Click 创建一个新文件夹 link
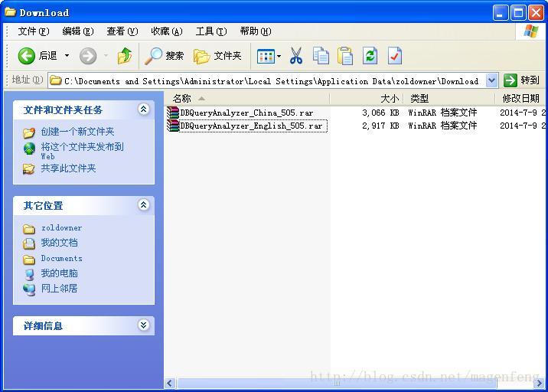The width and height of the screenshot is (548, 392). click(77, 132)
